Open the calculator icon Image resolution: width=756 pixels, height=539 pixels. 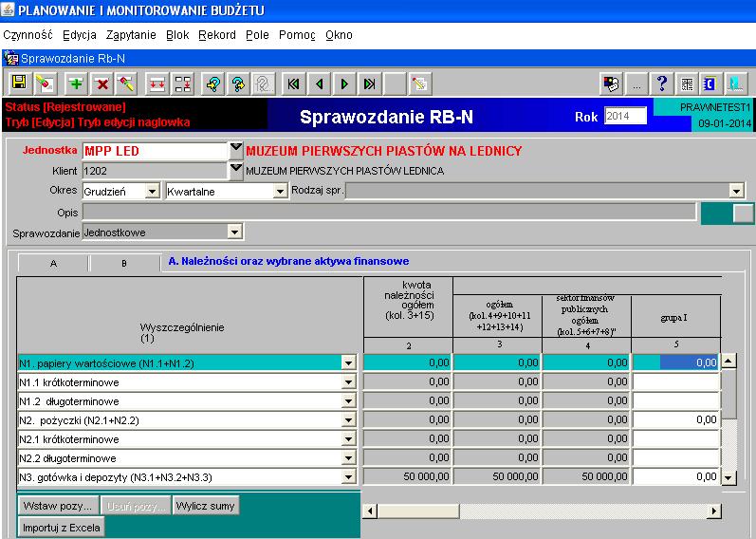pos(687,84)
